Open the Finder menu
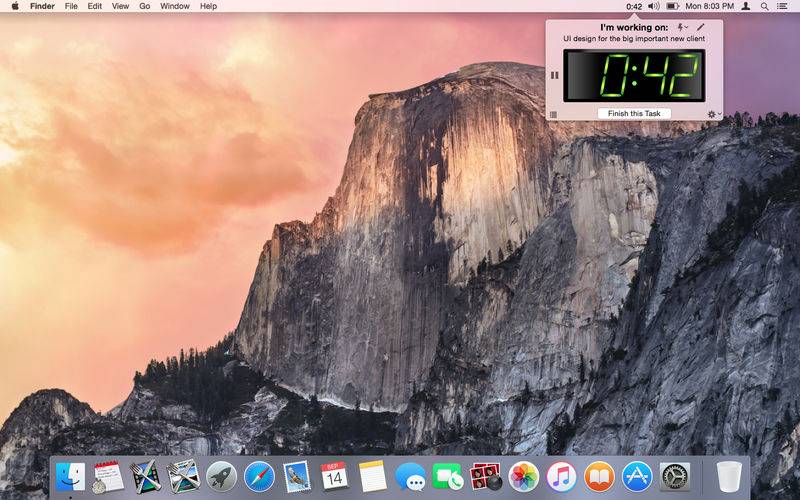Screen dimensions: 800x500 42,6
